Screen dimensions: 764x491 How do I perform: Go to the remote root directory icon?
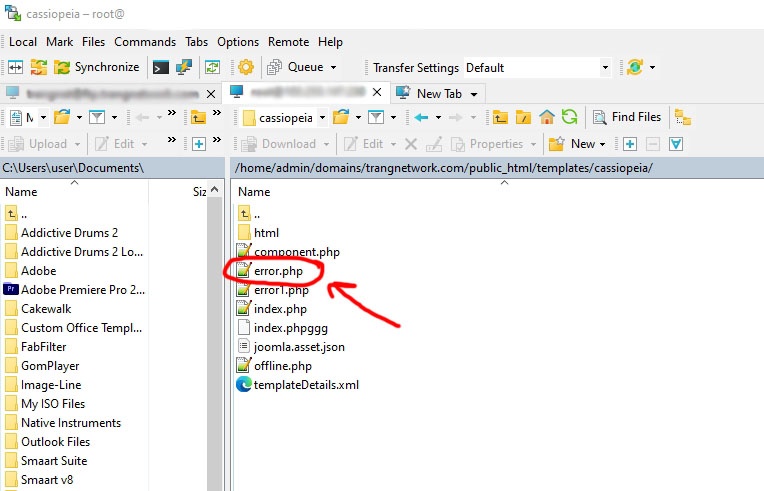pyautogui.click(x=523, y=117)
